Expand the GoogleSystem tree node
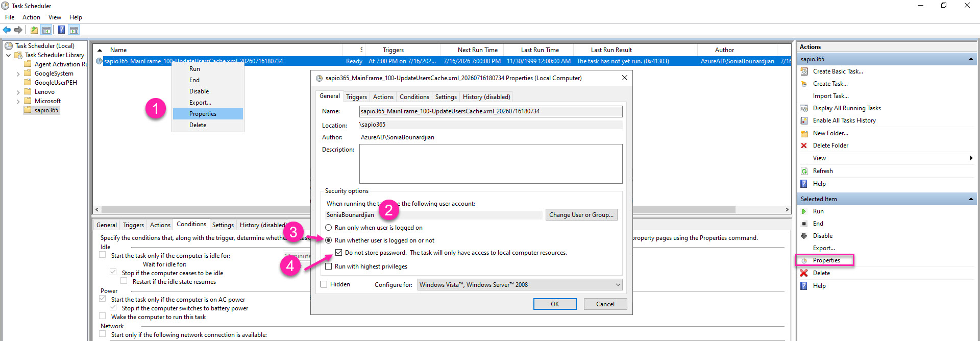 [18, 74]
